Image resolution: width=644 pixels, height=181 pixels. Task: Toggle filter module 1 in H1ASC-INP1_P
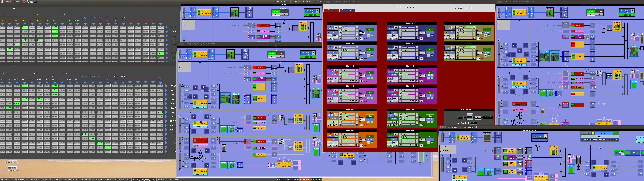[340, 28]
